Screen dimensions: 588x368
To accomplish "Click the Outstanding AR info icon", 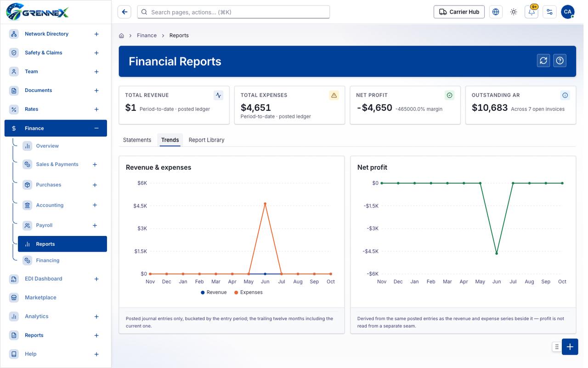I will pos(565,95).
